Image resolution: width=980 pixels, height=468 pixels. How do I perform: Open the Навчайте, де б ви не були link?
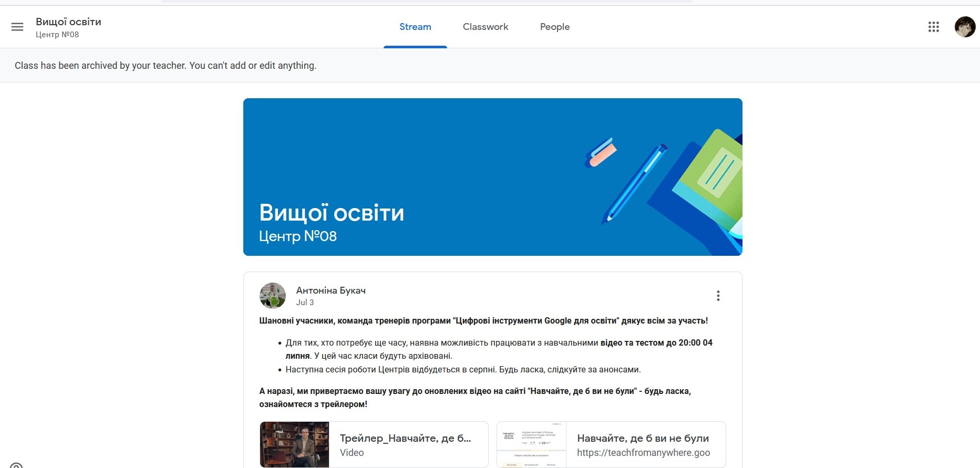(x=643, y=438)
